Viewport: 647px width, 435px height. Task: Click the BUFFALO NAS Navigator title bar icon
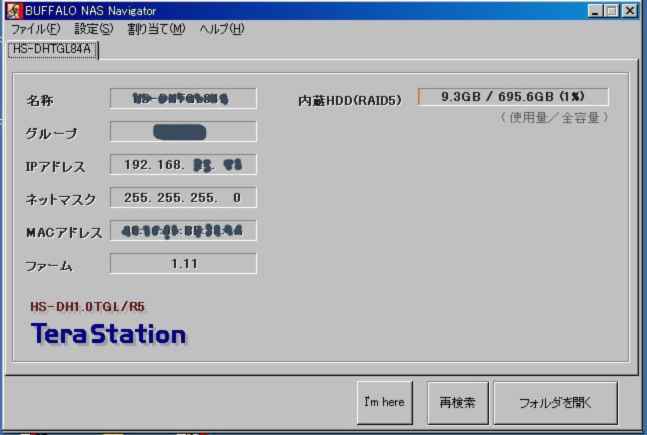pyautogui.click(x=14, y=10)
